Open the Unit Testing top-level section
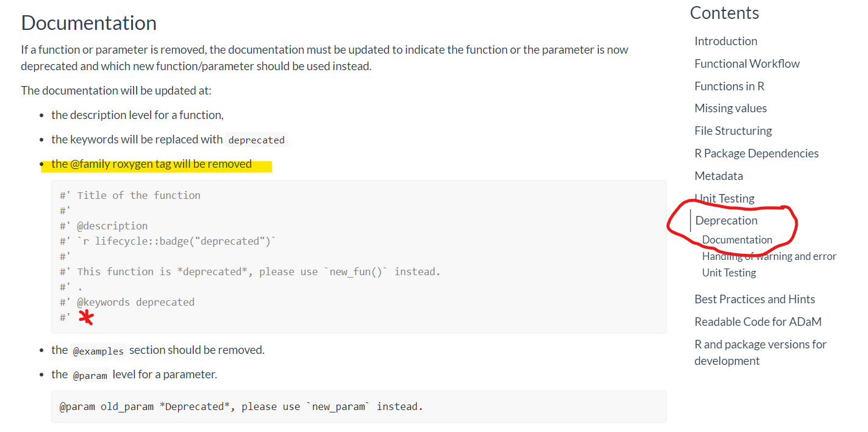 tap(724, 198)
